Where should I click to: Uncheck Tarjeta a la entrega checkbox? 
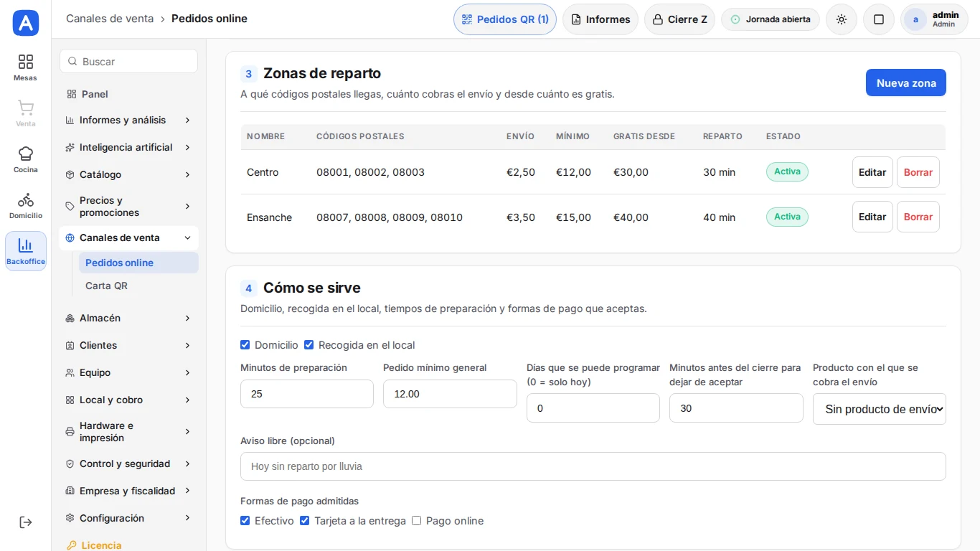tap(305, 521)
